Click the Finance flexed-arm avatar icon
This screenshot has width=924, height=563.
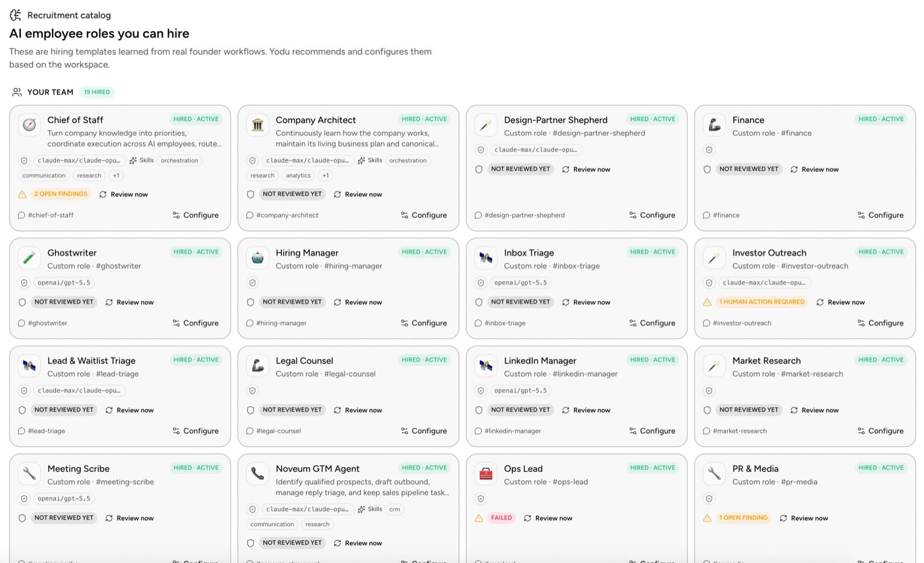pyautogui.click(x=714, y=125)
